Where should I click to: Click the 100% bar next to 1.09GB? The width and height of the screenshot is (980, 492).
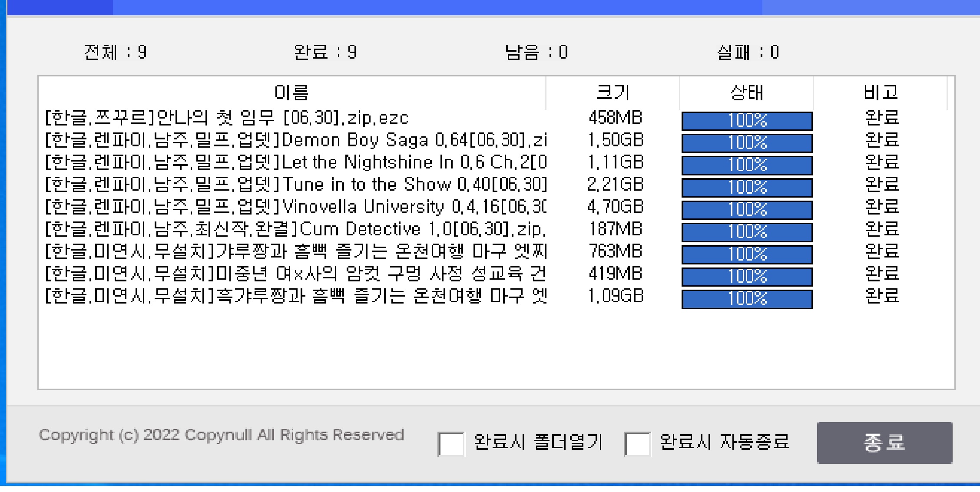[x=747, y=299]
